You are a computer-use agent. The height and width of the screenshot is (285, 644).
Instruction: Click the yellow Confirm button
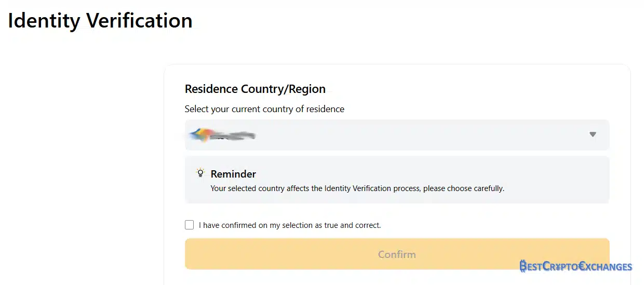click(397, 254)
